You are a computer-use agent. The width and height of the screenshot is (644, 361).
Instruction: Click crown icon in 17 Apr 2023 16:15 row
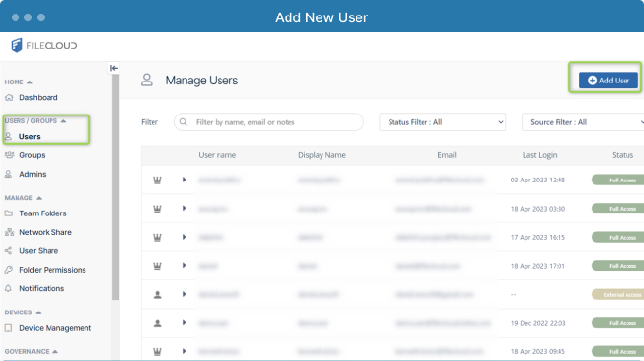[157, 237]
